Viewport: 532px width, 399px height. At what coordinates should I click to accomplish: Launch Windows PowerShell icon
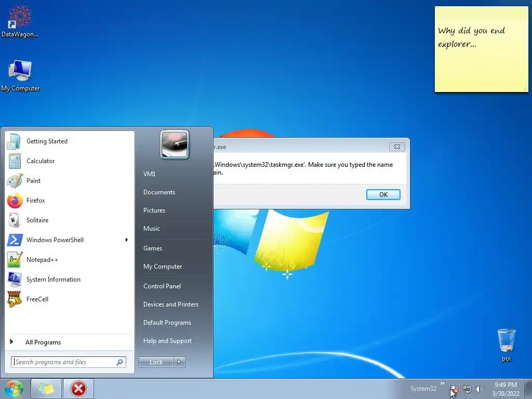15,240
